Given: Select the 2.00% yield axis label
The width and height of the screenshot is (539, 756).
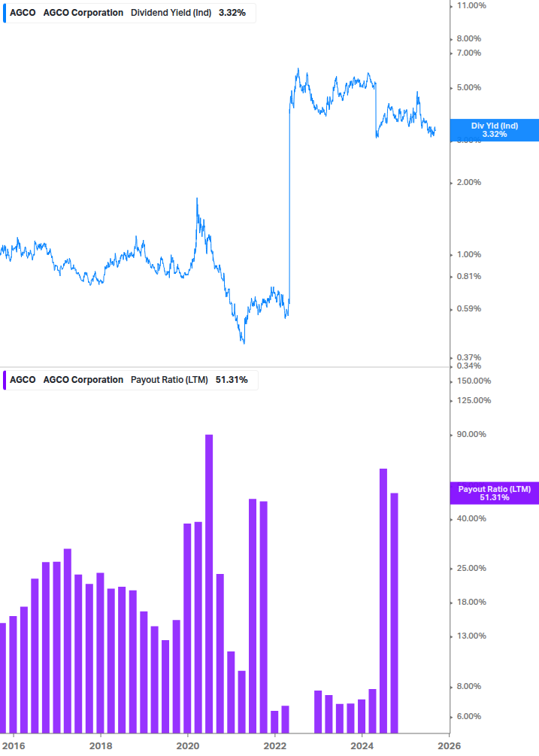Looking at the screenshot, I should pos(468,182).
